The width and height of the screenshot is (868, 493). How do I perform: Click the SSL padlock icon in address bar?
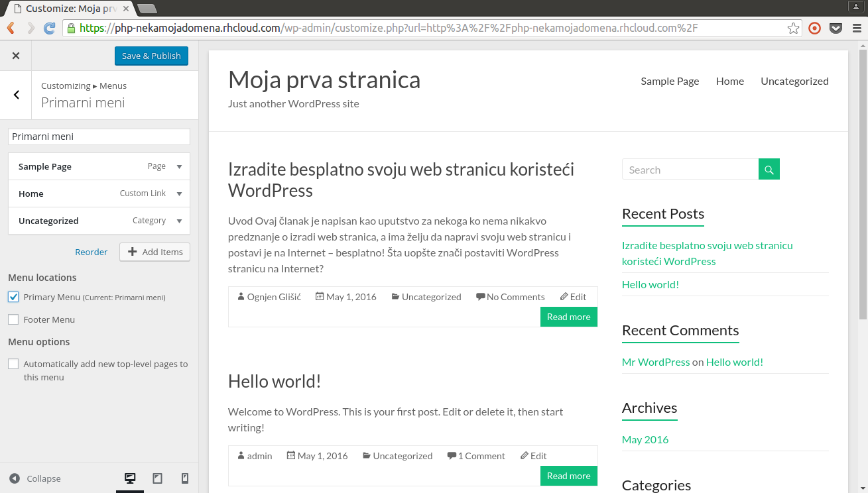pyautogui.click(x=72, y=28)
